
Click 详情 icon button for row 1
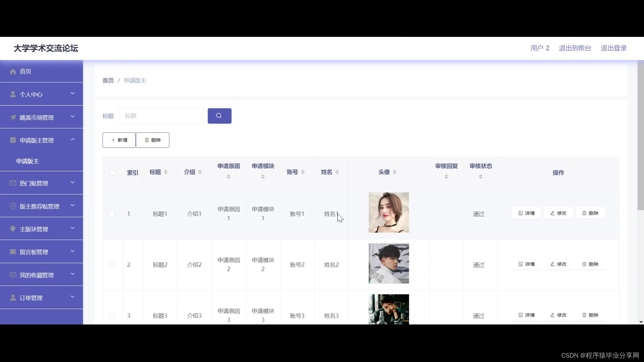pyautogui.click(x=526, y=213)
